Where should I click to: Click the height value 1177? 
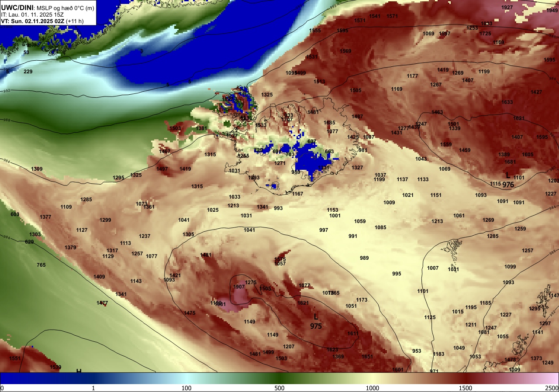tap(412, 76)
